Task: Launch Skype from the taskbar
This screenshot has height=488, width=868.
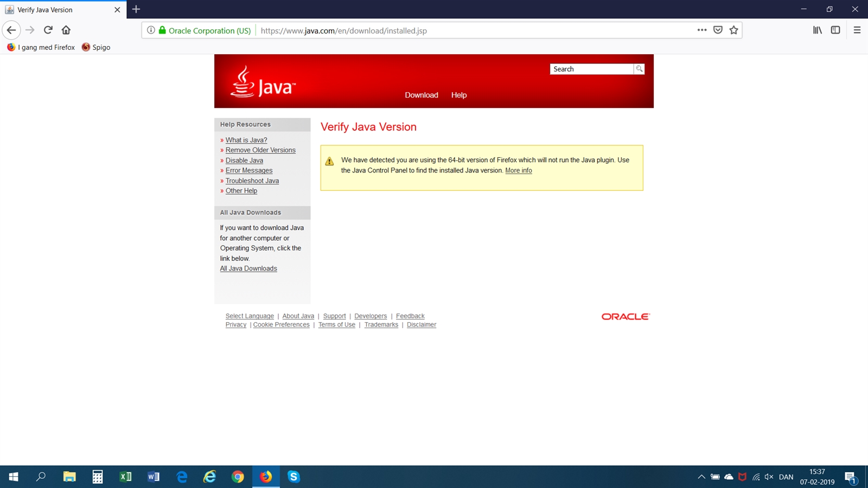Action: pos(293,477)
